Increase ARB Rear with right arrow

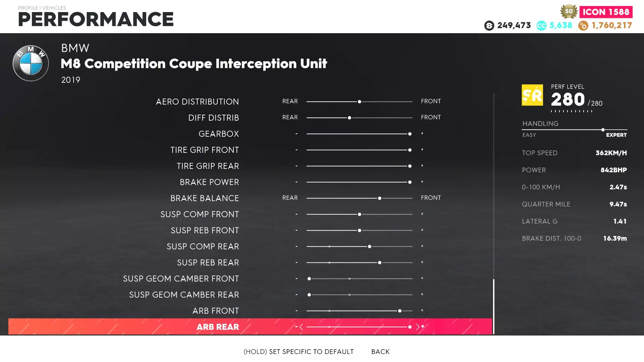[418, 327]
